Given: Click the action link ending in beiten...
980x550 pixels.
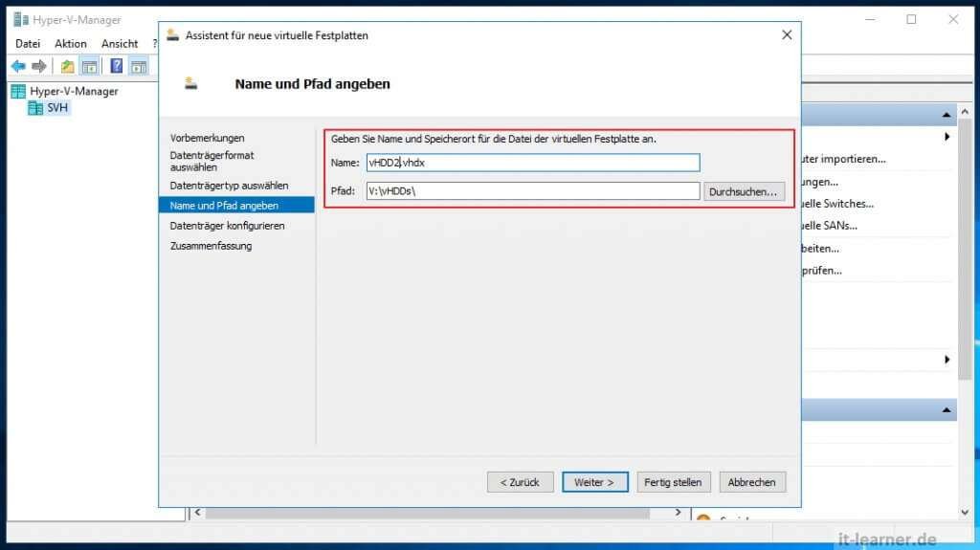Looking at the screenshot, I should 820,248.
